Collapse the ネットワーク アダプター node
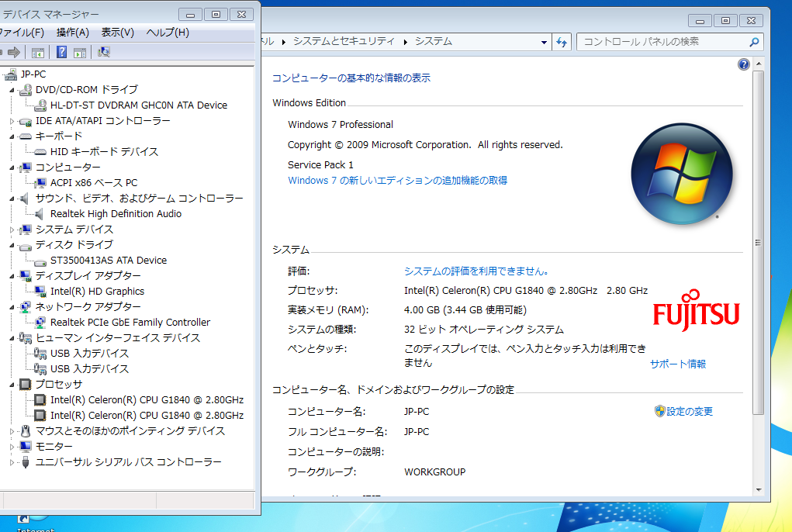Screen dimensions: 792x532 (12, 307)
